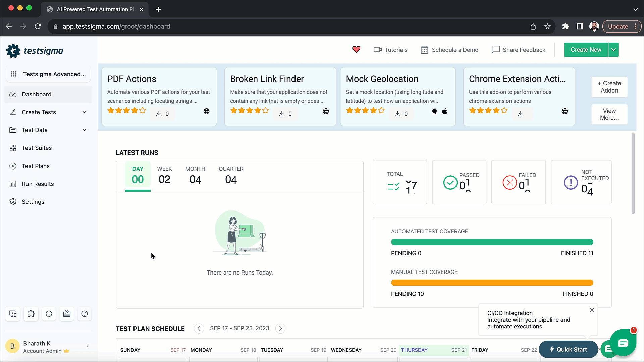
Task: Open the help question mark icon
Action: [85, 314]
